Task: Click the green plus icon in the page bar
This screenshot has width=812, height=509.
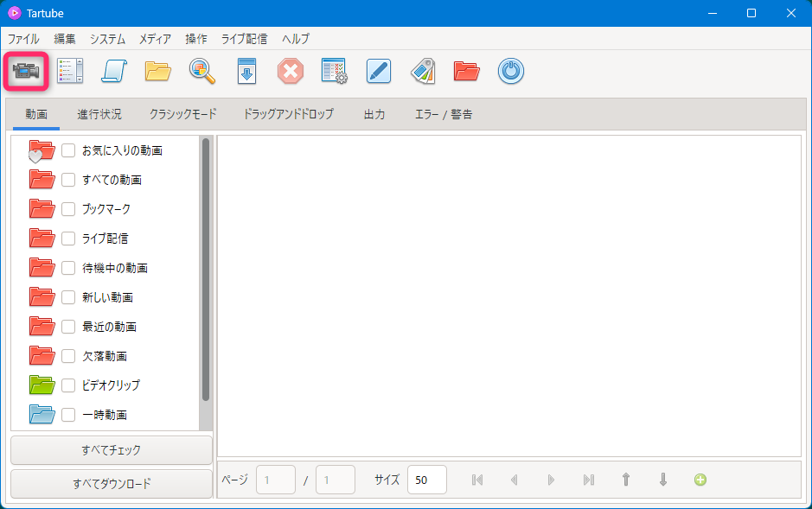Action: click(x=700, y=480)
